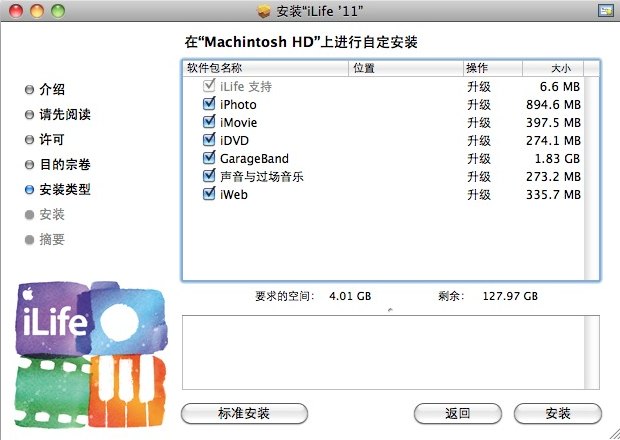Select the GarageBand row name
The image size is (620, 440).
point(254,159)
